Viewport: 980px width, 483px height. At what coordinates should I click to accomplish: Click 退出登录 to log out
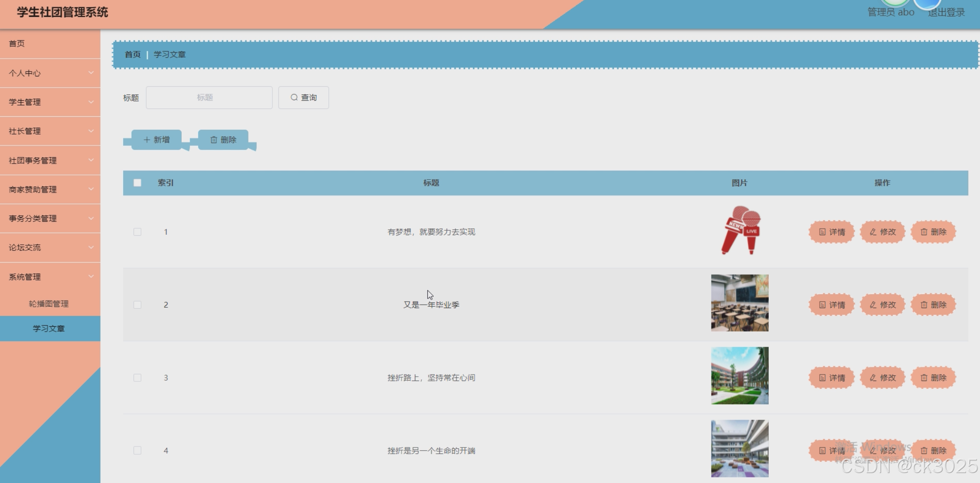tap(946, 13)
